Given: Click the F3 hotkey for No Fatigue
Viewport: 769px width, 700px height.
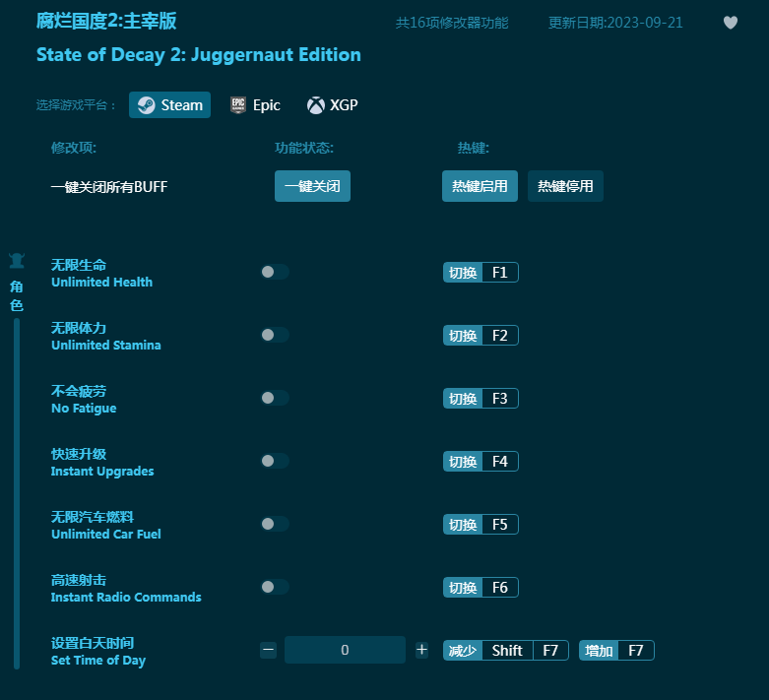Looking at the screenshot, I should [481, 399].
